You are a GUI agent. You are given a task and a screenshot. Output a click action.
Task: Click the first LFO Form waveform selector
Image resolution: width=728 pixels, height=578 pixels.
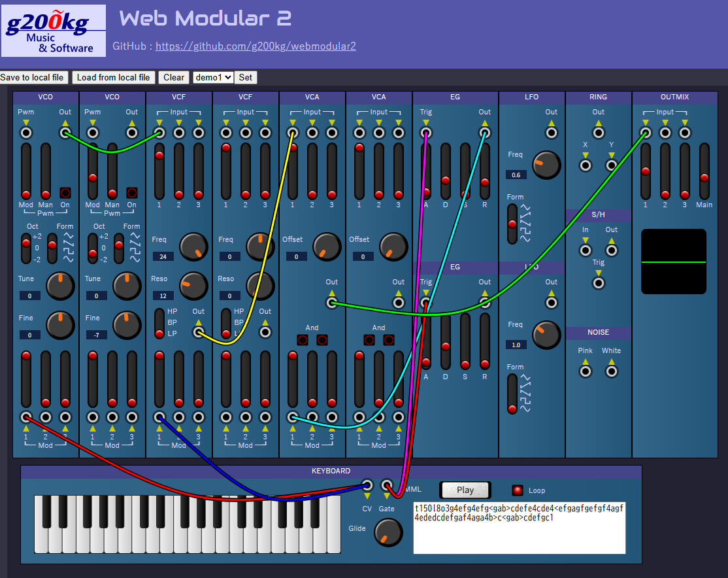[x=512, y=224]
